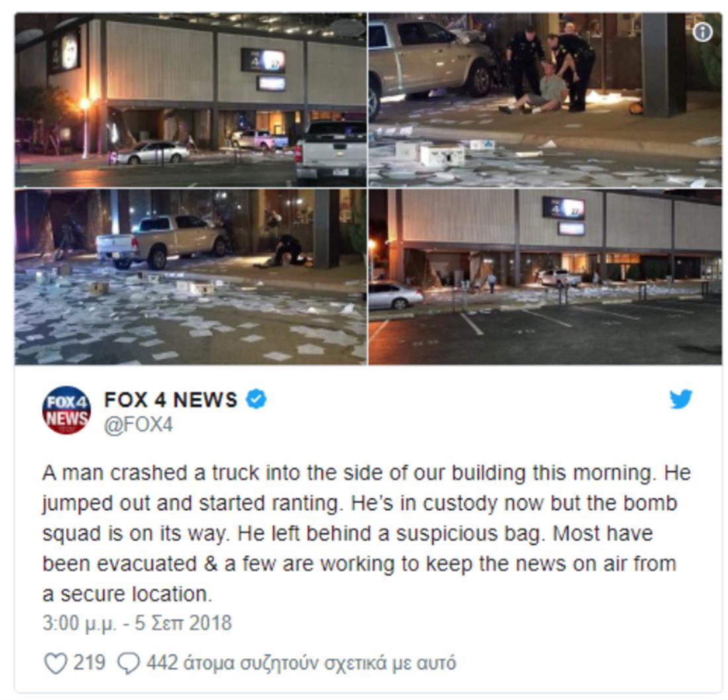Open the bottom-left photo with scattered papers

(x=191, y=277)
